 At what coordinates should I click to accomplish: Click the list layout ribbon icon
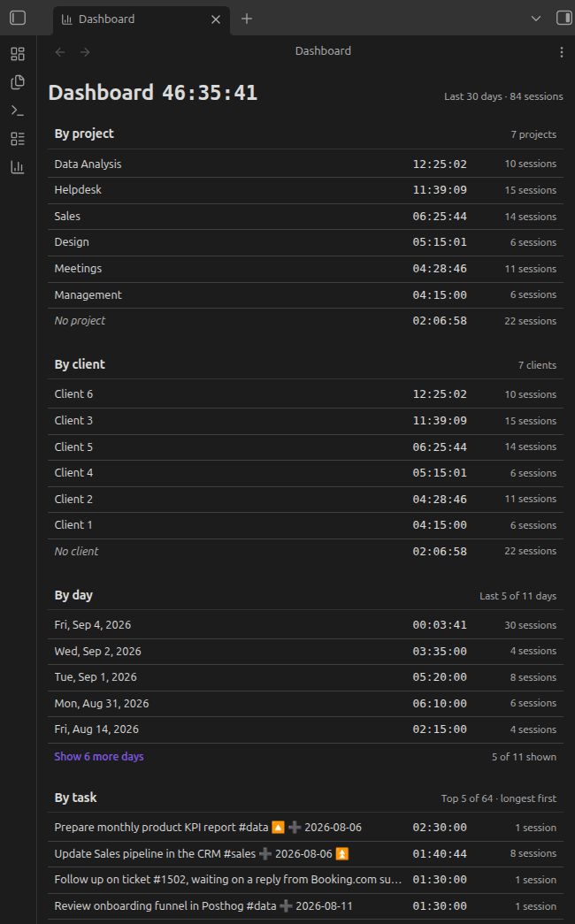point(18,139)
